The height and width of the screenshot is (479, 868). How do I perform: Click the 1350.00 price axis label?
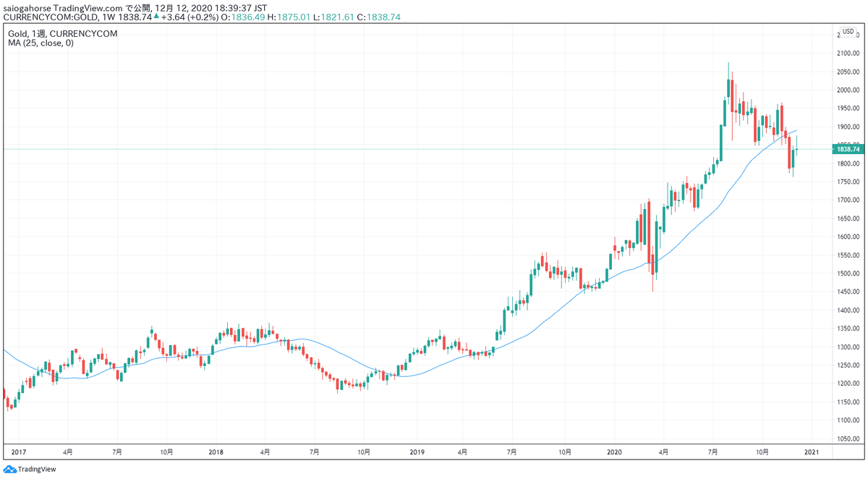click(x=847, y=328)
